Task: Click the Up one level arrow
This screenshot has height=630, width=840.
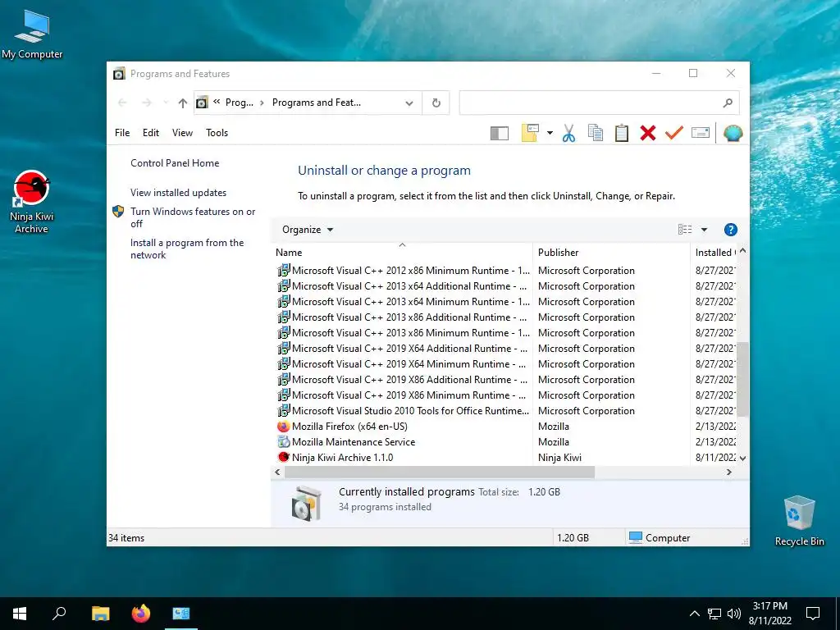Action: point(183,103)
